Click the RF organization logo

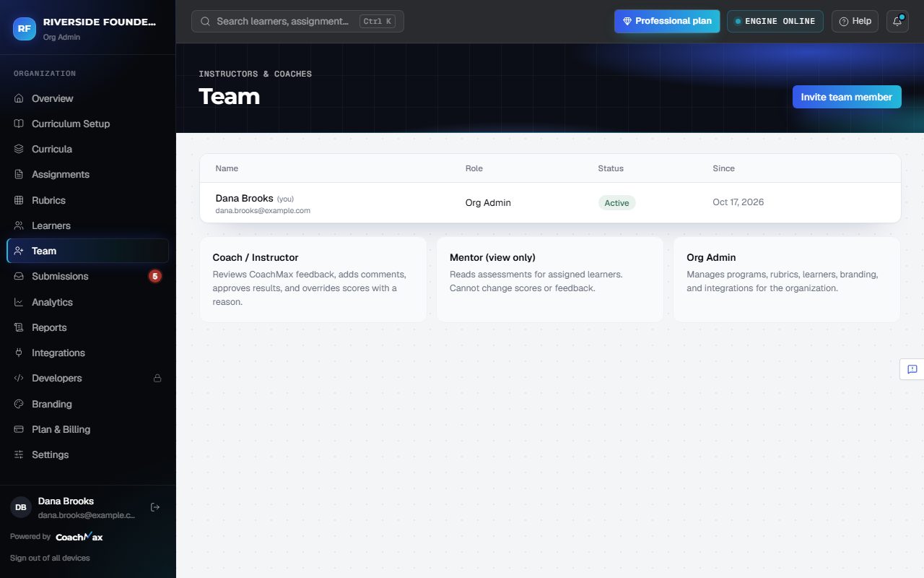point(24,28)
